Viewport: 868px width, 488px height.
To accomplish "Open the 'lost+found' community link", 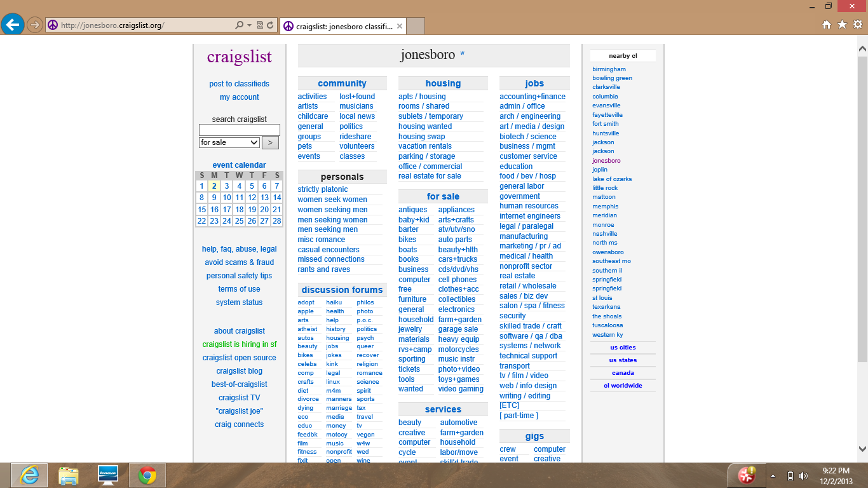I will point(357,97).
